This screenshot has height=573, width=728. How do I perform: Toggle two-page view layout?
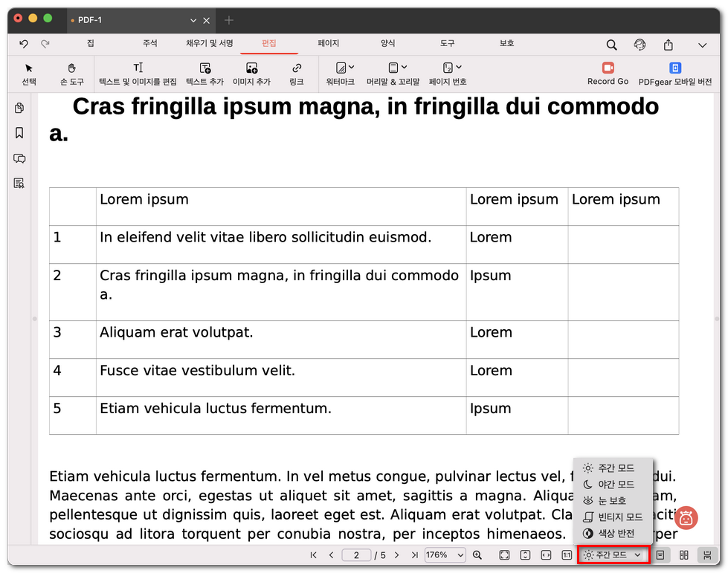(684, 555)
